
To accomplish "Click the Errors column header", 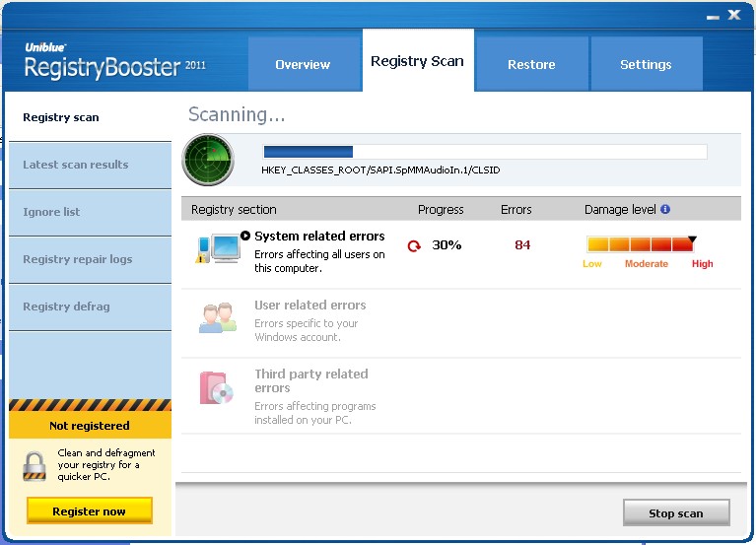I will pos(515,210).
